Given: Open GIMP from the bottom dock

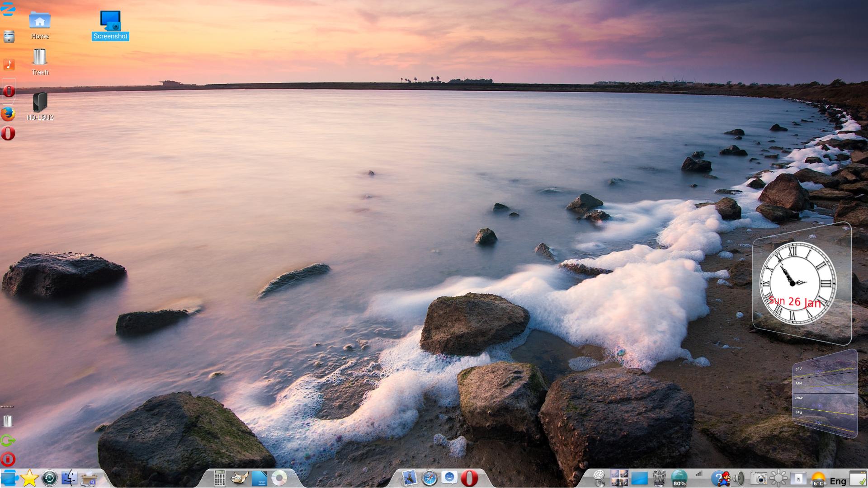Looking at the screenshot, I should point(239,478).
